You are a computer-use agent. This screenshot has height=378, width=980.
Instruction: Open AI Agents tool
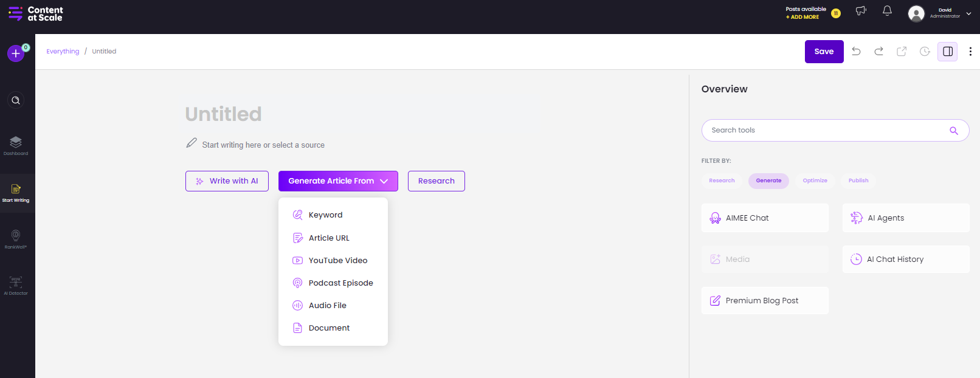[906, 218]
